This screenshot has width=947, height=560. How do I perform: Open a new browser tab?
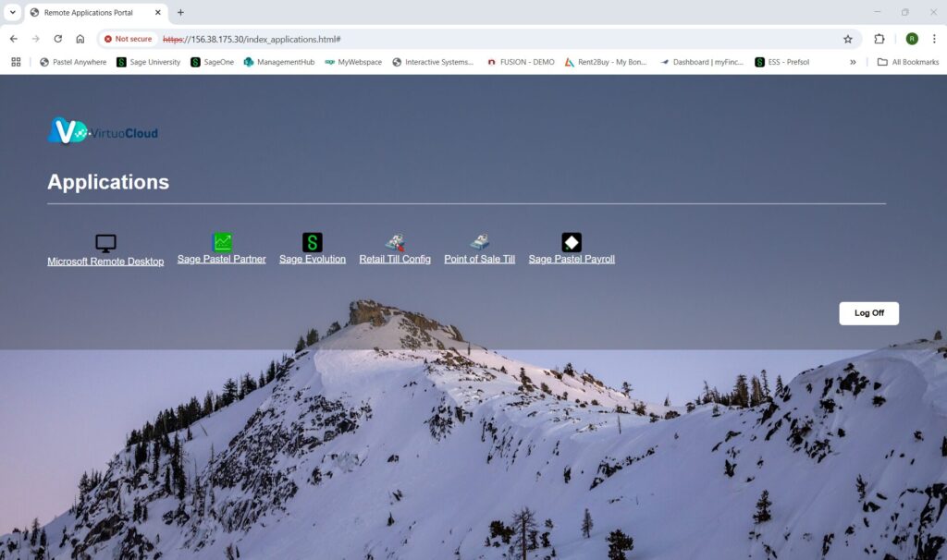click(x=180, y=13)
